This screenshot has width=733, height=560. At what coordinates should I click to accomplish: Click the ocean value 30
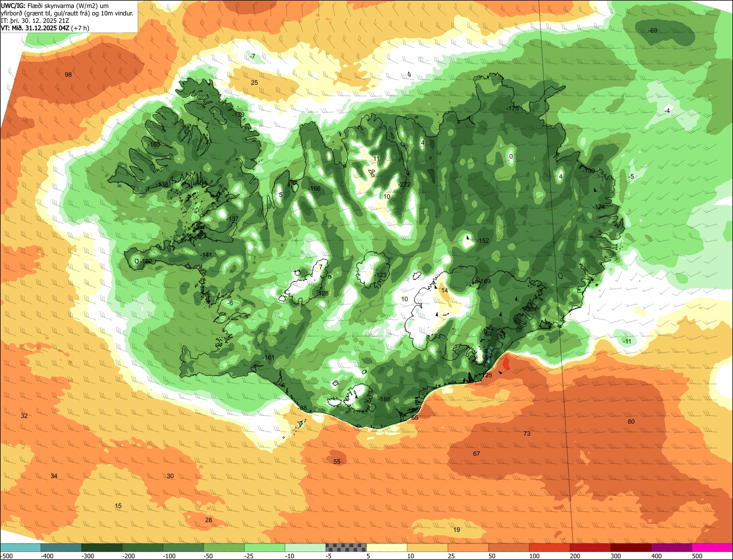[x=170, y=476]
